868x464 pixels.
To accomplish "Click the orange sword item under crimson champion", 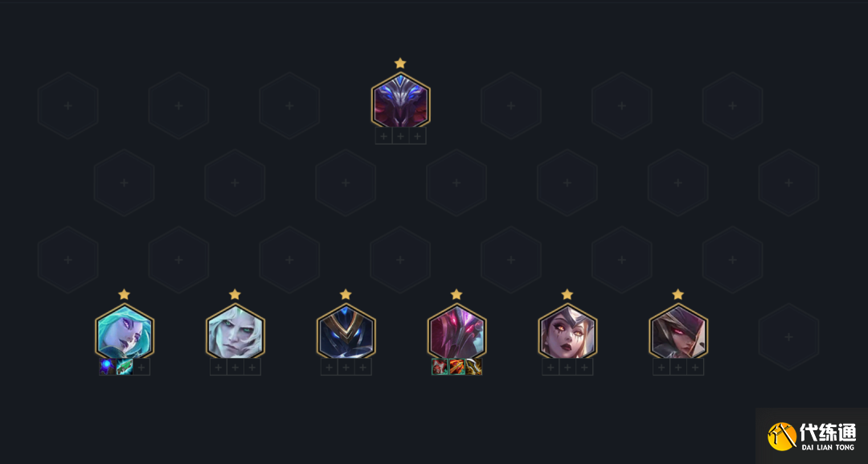I will pyautogui.click(x=457, y=367).
